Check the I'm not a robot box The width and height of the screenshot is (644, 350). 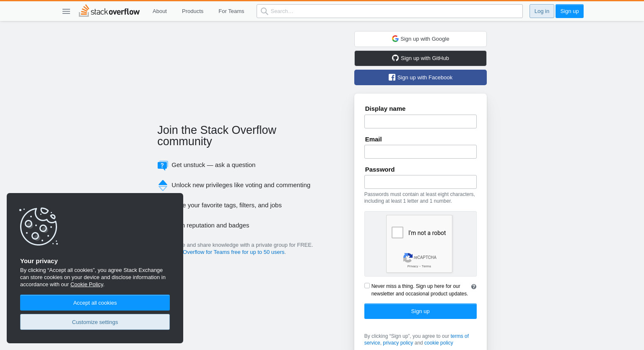coord(397,232)
